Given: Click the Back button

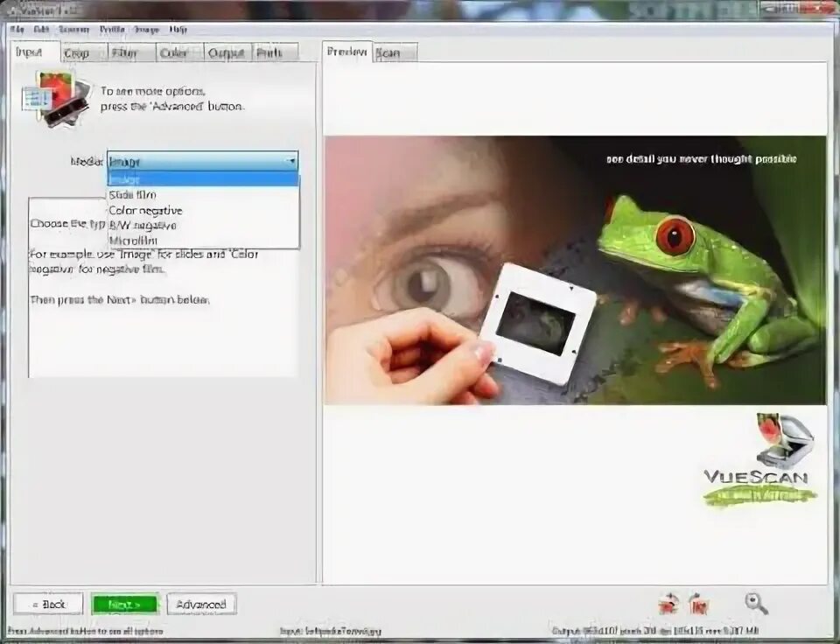Looking at the screenshot, I should 50,604.
